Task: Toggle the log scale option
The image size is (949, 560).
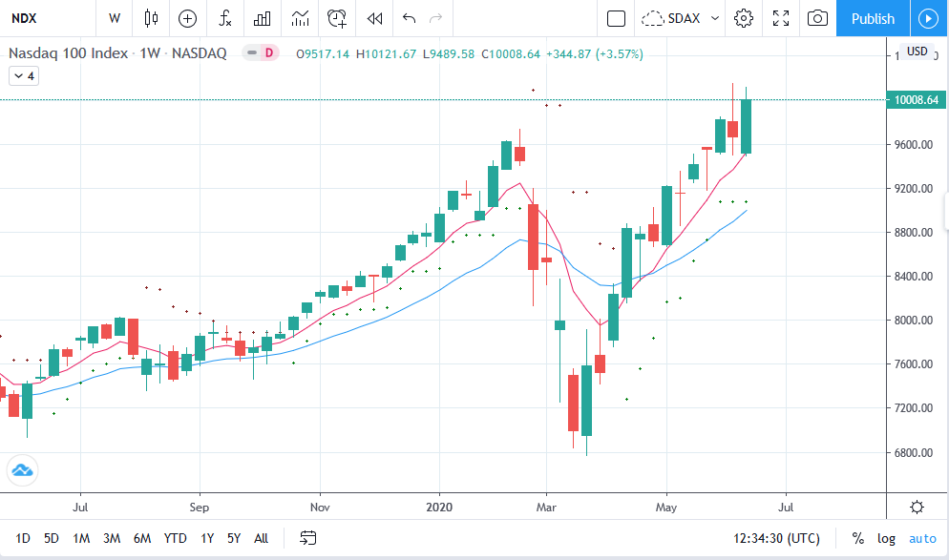Action: (x=886, y=538)
